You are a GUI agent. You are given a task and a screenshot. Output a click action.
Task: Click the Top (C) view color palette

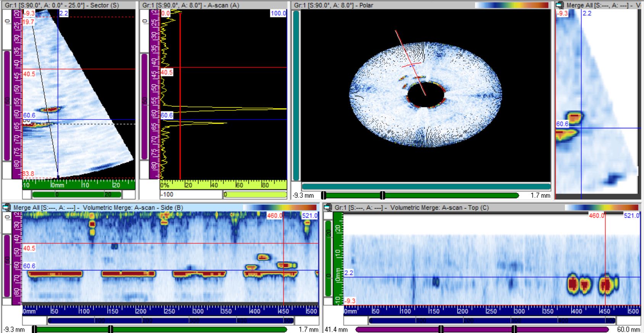click(601, 208)
